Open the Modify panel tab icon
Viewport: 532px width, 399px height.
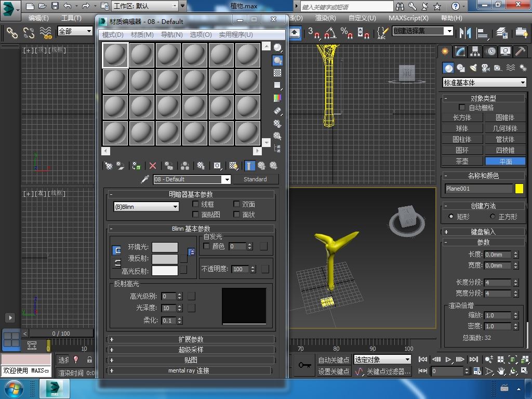(460, 51)
